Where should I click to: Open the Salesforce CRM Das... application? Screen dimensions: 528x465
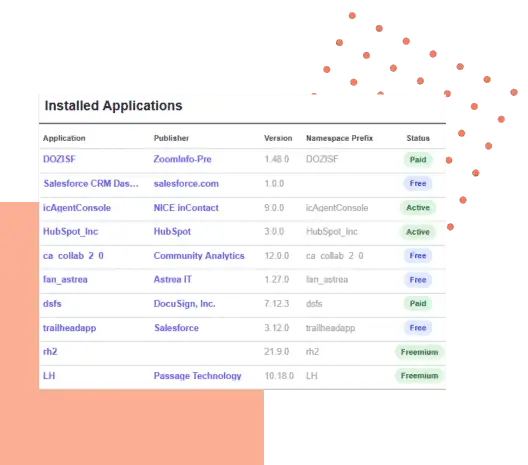click(91, 184)
